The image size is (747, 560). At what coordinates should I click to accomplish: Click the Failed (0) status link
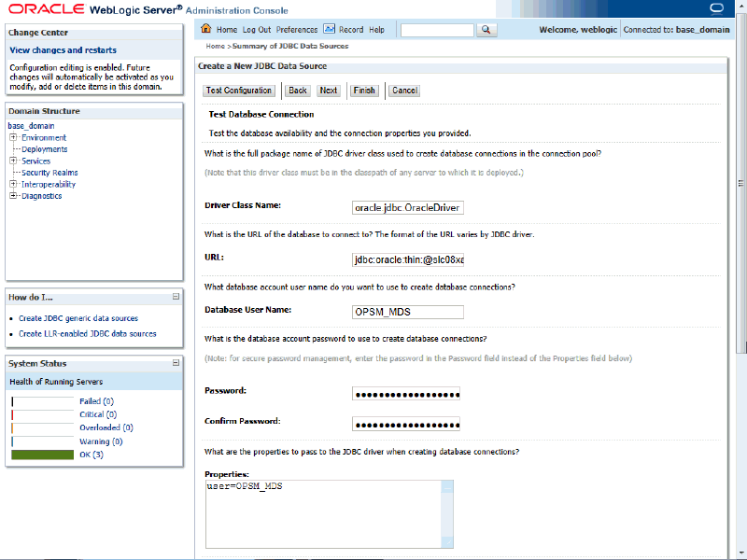97,401
